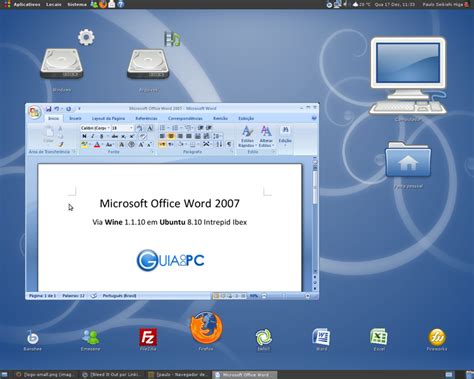The image size is (474, 379).
Task: Open the Alterar Estilos dropdown
Action: [x=266, y=137]
